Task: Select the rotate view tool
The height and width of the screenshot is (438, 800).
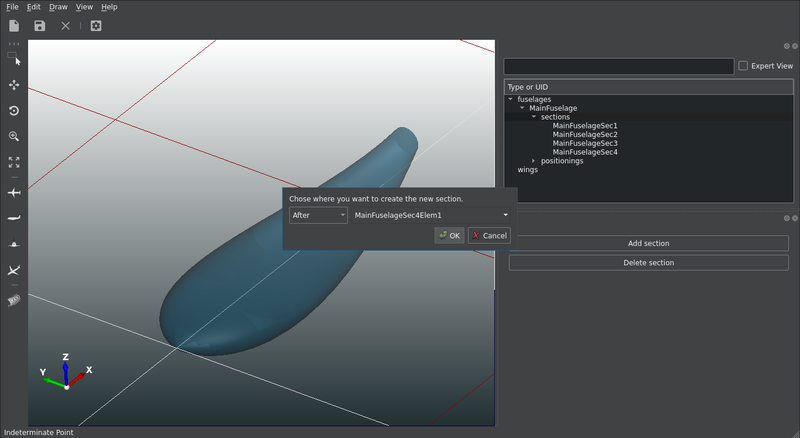Action: (14, 111)
